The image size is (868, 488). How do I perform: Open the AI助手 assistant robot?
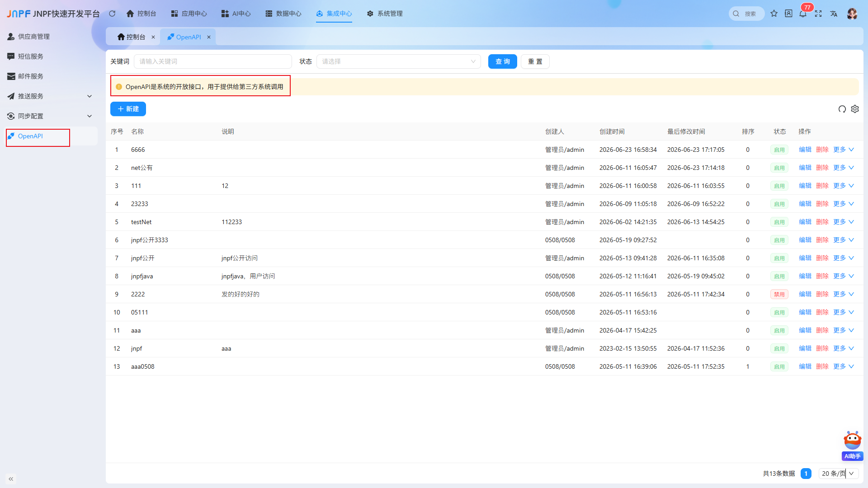pyautogui.click(x=852, y=445)
